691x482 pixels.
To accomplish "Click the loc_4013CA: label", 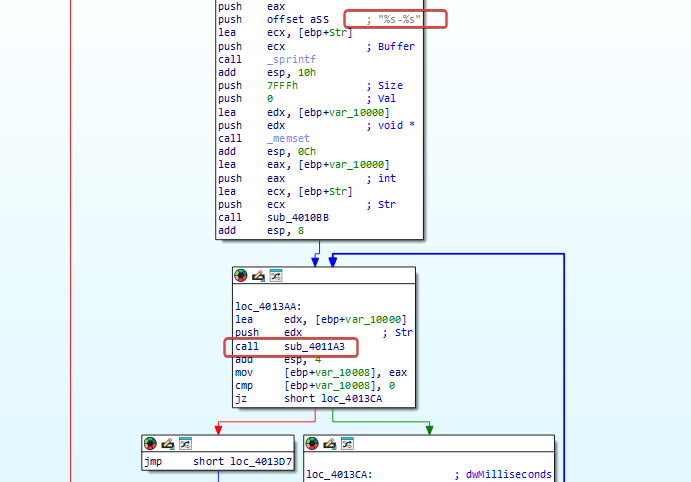I will tap(339, 475).
